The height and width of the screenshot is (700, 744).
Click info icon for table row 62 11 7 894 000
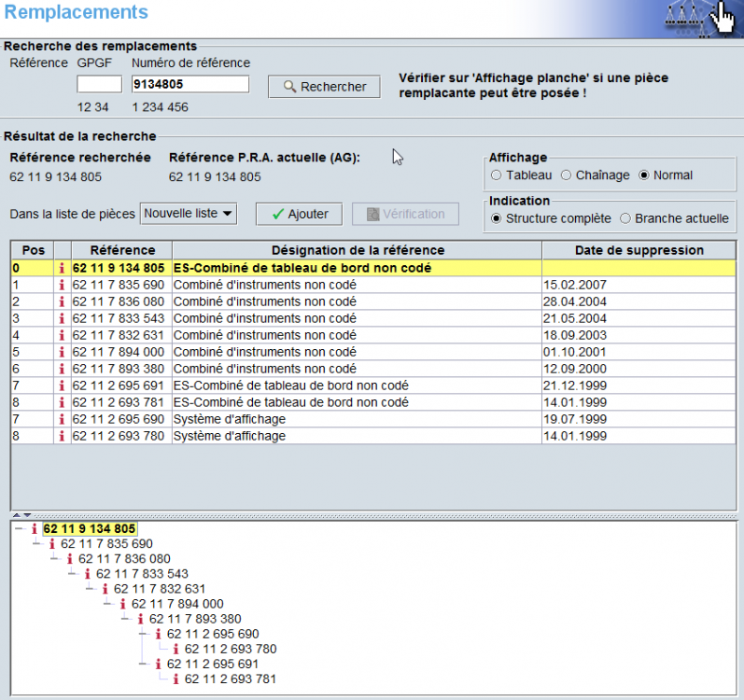62,353
